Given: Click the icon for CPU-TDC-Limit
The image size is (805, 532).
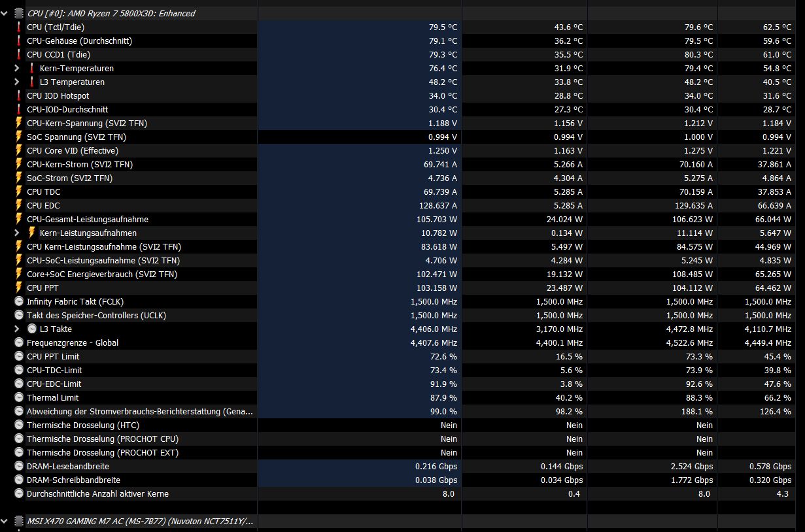Looking at the screenshot, I should click(18, 370).
